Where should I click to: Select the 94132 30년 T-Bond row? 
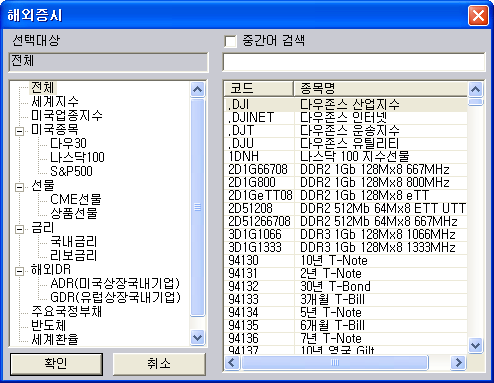pyautogui.click(x=346, y=287)
